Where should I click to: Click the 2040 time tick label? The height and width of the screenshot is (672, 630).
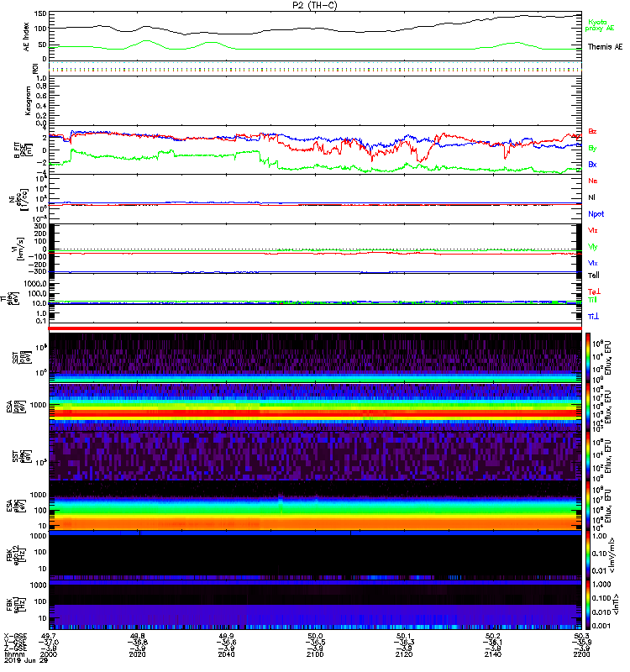click(x=226, y=654)
